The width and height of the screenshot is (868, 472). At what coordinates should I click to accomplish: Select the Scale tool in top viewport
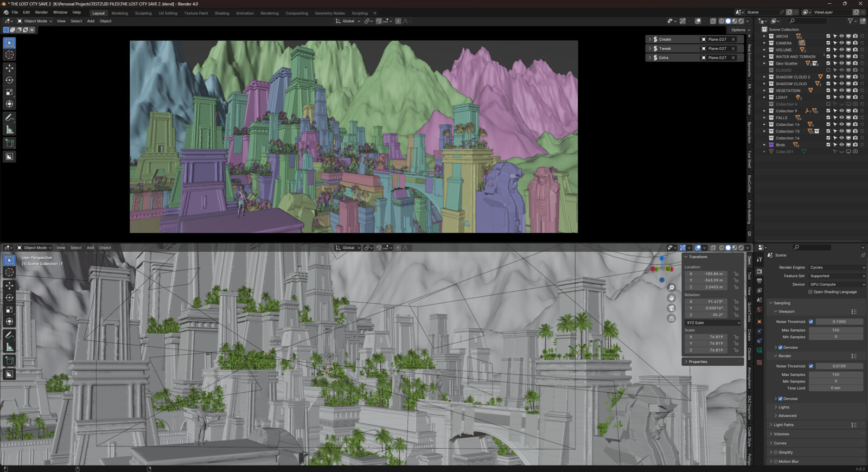9,92
